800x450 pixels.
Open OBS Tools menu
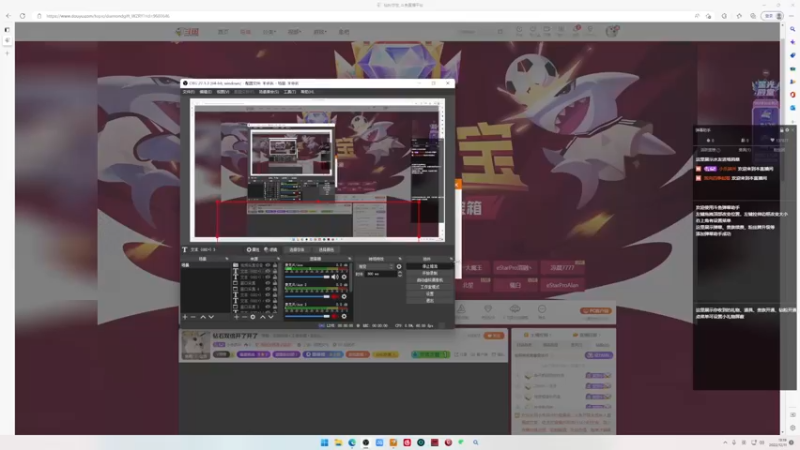point(290,92)
